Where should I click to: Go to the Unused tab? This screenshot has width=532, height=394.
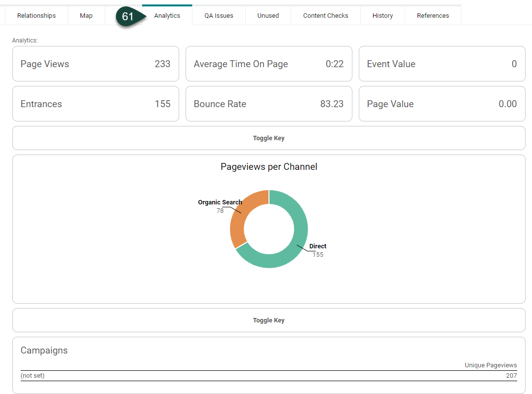click(268, 15)
